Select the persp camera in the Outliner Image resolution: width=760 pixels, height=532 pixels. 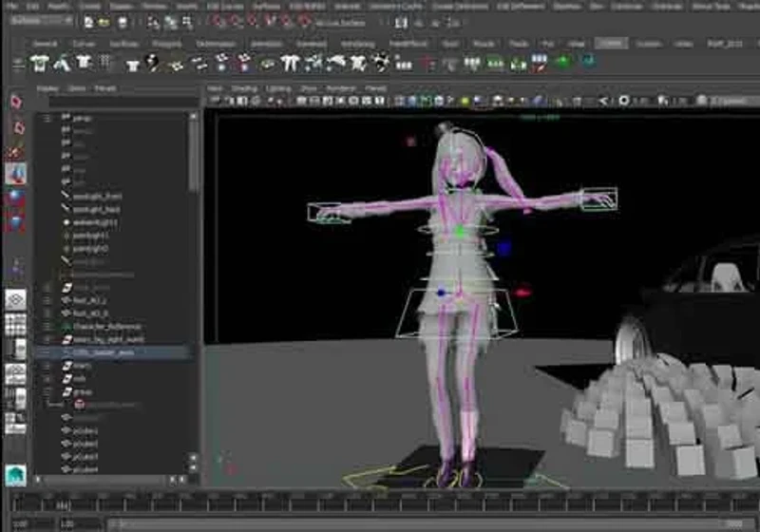(82, 118)
